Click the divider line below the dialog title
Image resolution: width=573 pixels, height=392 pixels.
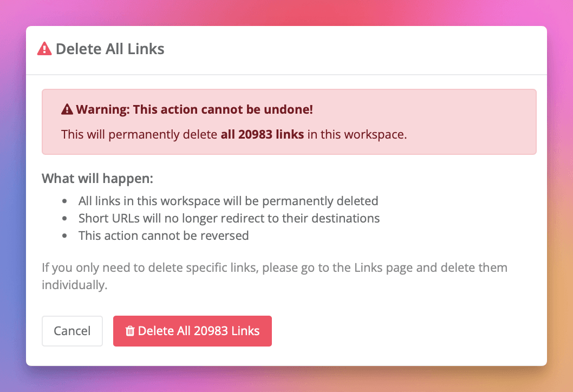click(286, 74)
